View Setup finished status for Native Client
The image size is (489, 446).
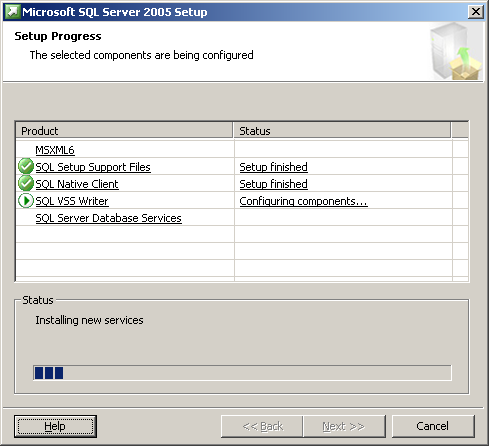[274, 184]
